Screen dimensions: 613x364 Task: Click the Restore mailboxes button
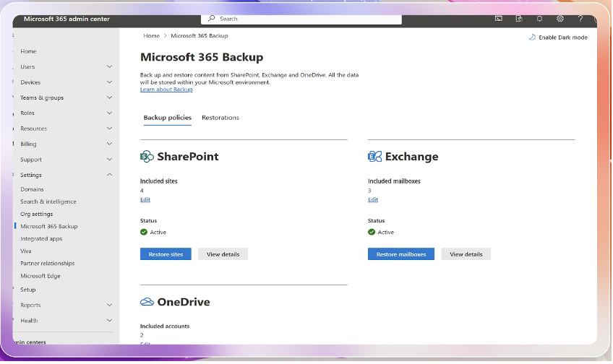point(400,254)
